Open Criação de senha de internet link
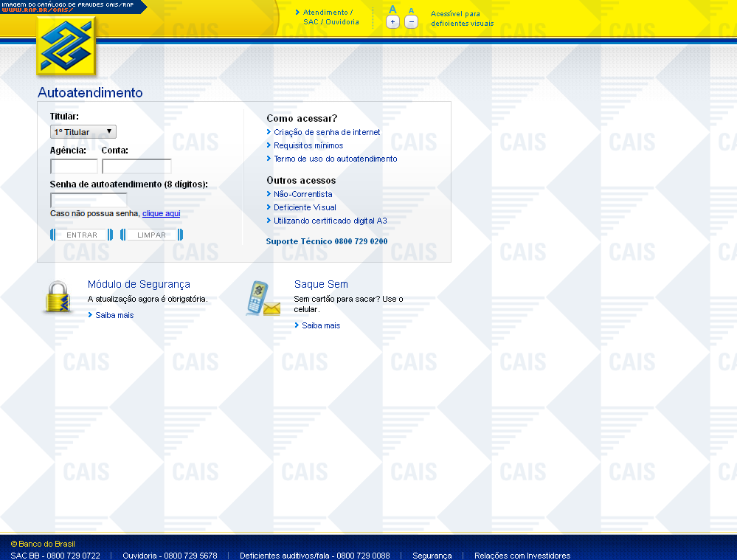737x560 pixels. point(327,132)
